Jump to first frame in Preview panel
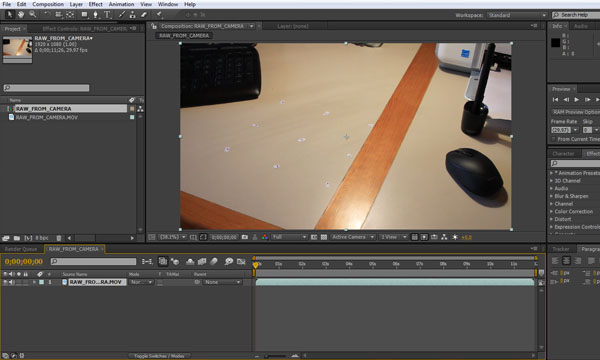The width and height of the screenshot is (600, 360). coord(555,99)
